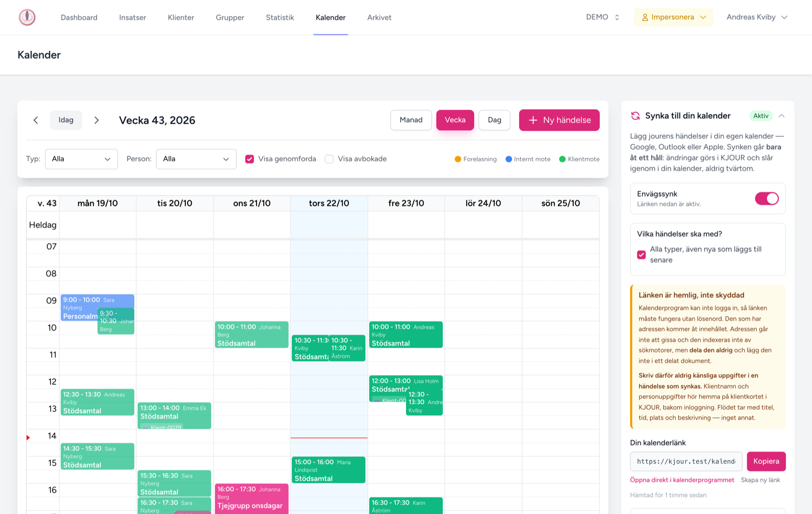Click the orange Forelasning legend dot
Viewport: 812px width, 514px height.
[458, 159]
